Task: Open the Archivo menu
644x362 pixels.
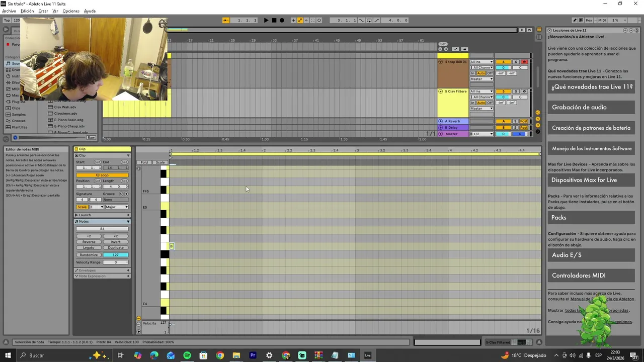Action: pyautogui.click(x=9, y=11)
